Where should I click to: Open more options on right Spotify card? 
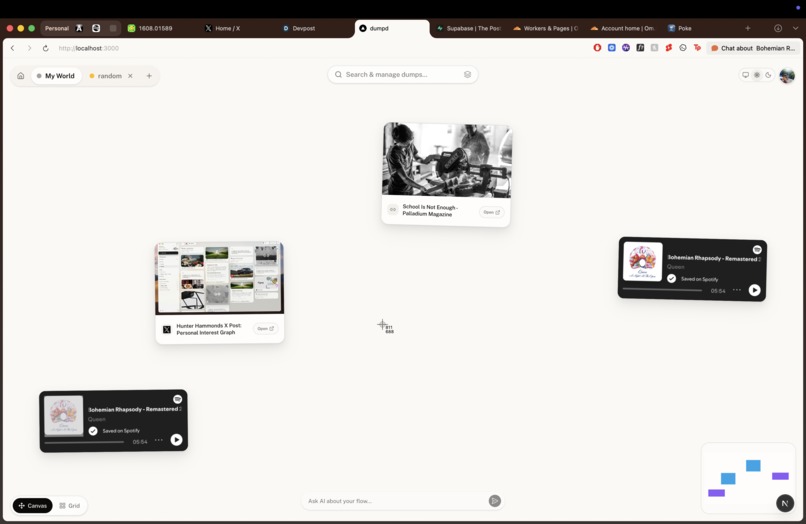tap(737, 290)
